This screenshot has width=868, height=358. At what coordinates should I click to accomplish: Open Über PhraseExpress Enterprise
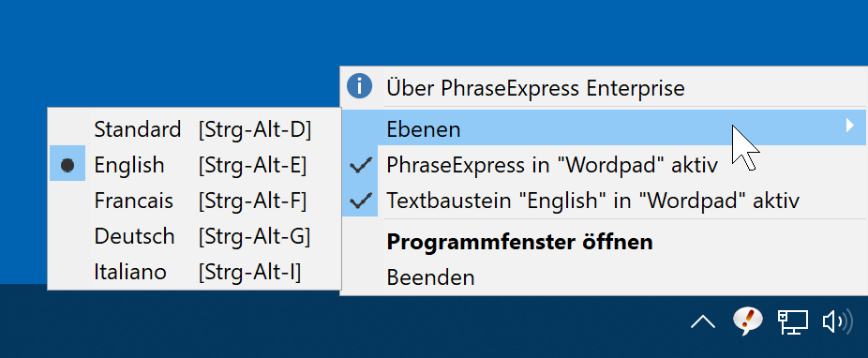535,87
